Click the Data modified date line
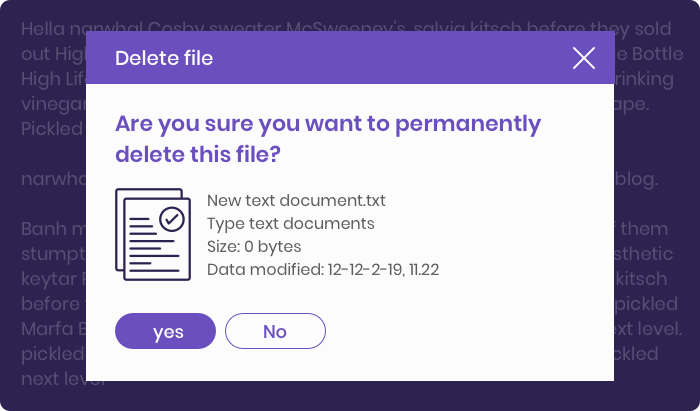The width and height of the screenshot is (700, 411). pos(323,270)
